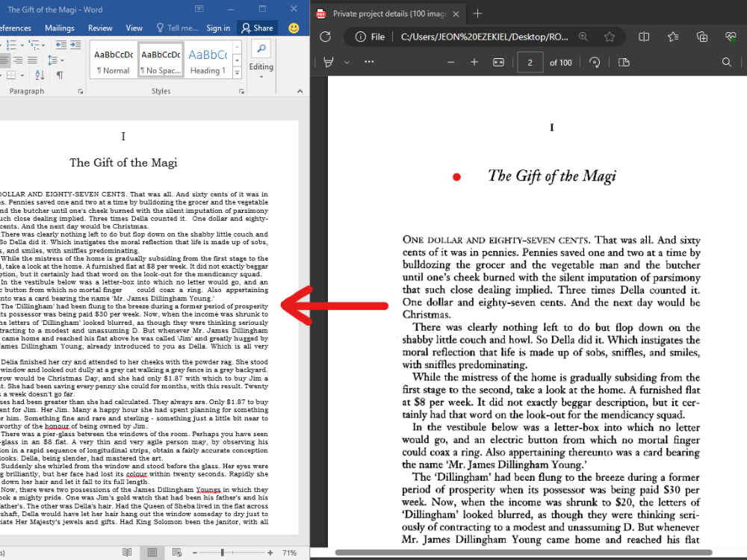747x560 pixels.
Task: Click the Word zoom slider handle
Action: point(222,553)
